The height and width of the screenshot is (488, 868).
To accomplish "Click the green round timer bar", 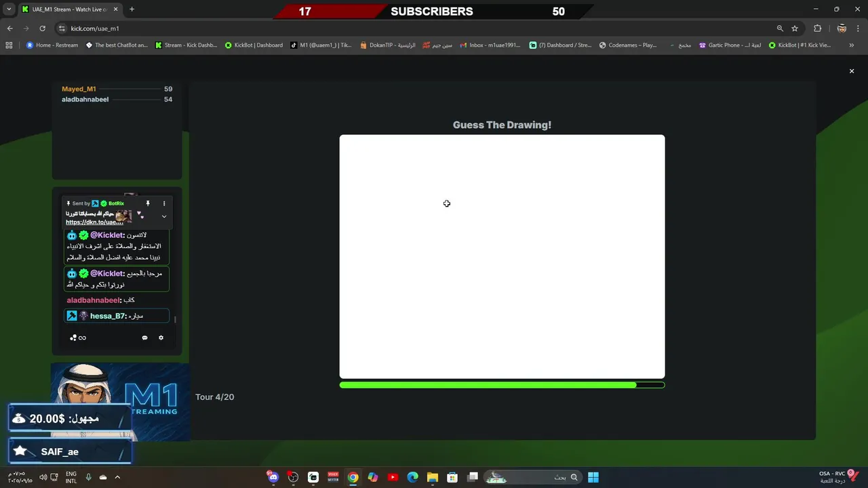I will pos(502,385).
